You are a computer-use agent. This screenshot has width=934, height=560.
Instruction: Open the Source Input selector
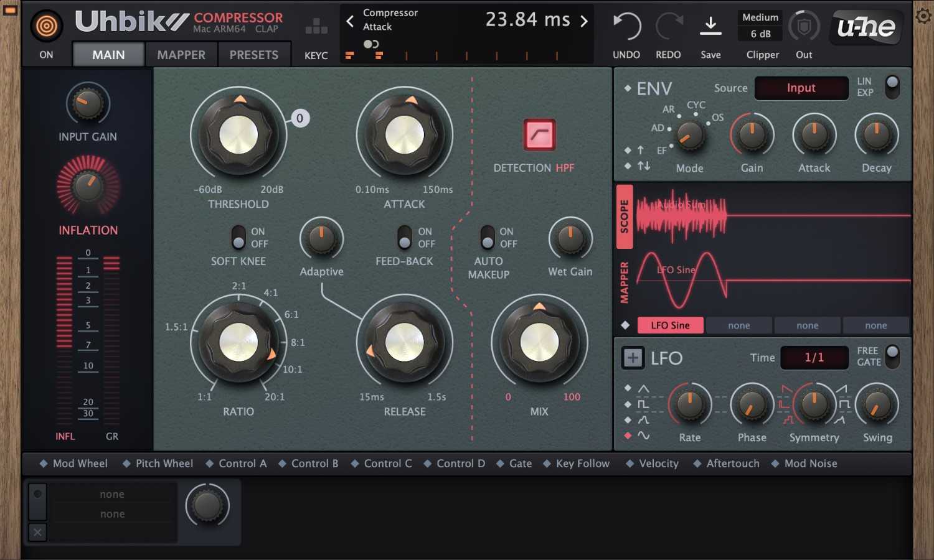click(801, 88)
